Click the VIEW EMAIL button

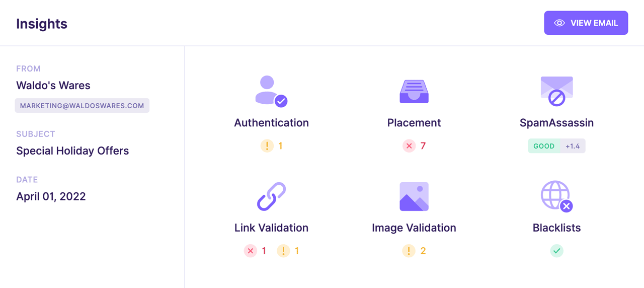[586, 23]
